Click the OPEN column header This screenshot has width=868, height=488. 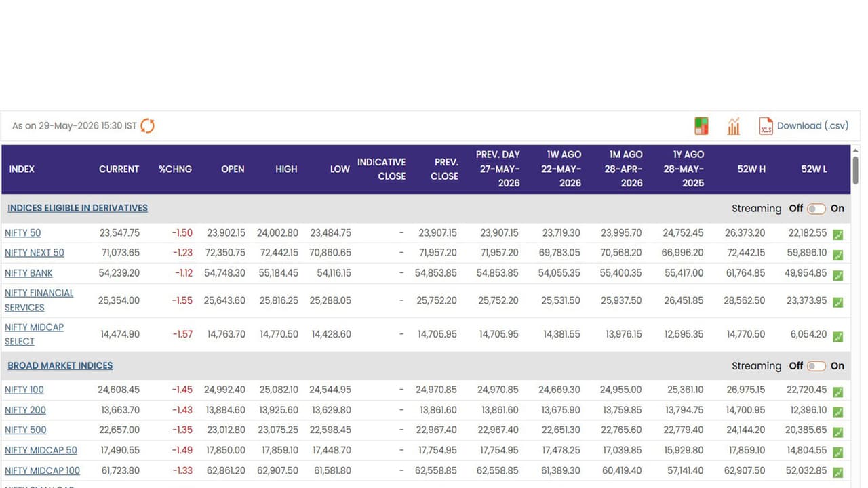tap(233, 169)
